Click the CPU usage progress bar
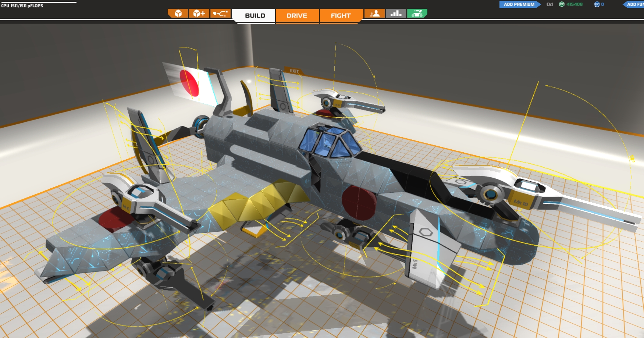 [x=38, y=2]
